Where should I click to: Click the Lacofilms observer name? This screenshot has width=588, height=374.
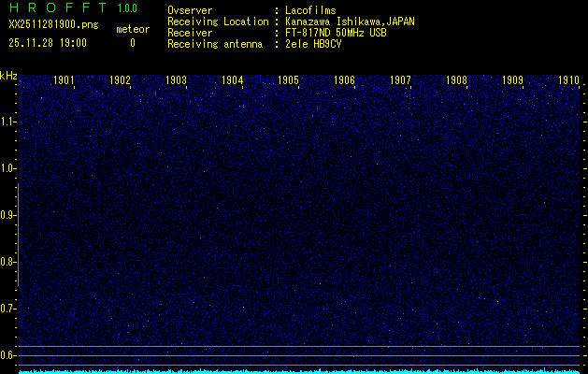(x=311, y=10)
